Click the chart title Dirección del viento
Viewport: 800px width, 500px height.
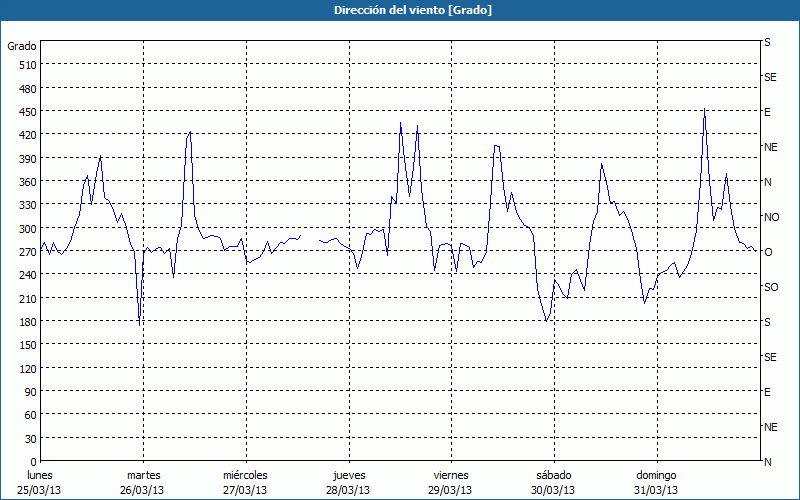pos(399,10)
